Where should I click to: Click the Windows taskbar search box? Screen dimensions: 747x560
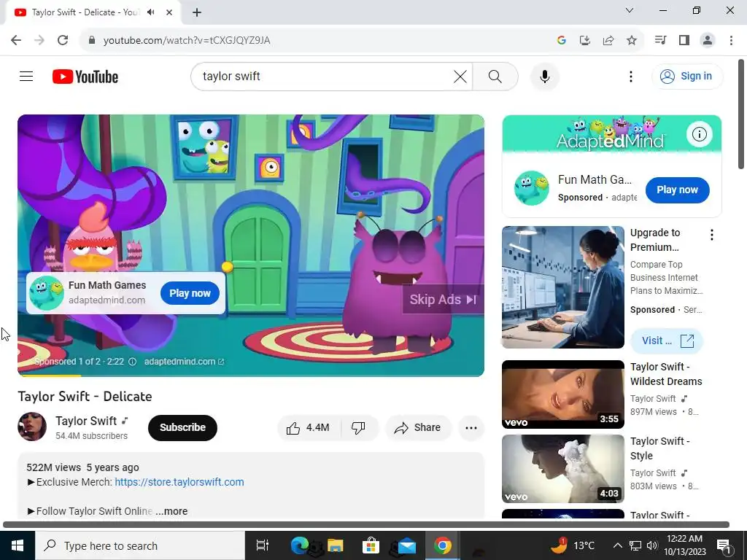tap(140, 545)
